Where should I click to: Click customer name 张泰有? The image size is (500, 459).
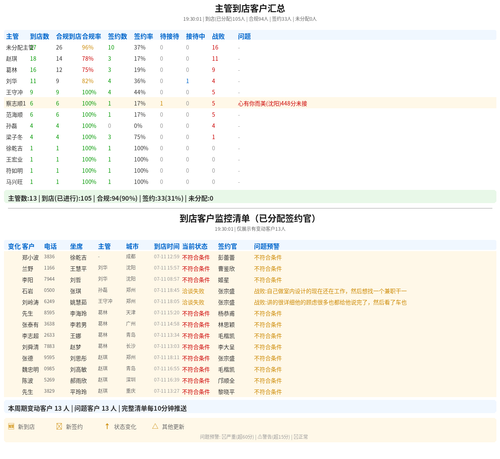[30, 325]
